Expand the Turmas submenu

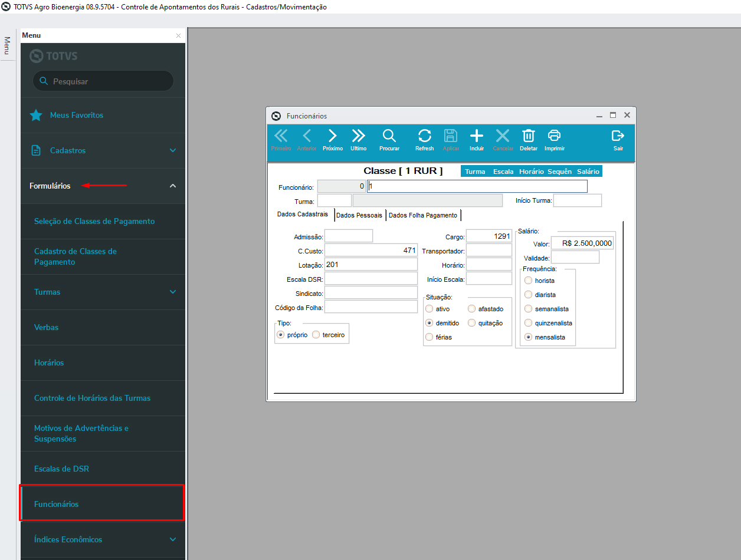click(173, 292)
